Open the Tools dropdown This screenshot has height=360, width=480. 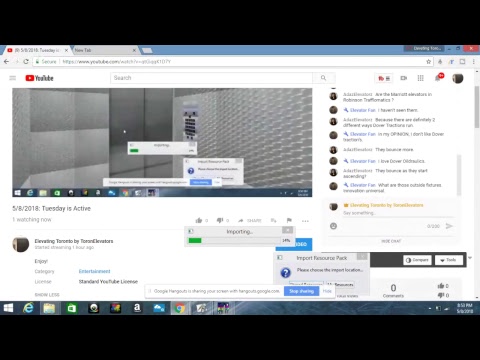449,260
